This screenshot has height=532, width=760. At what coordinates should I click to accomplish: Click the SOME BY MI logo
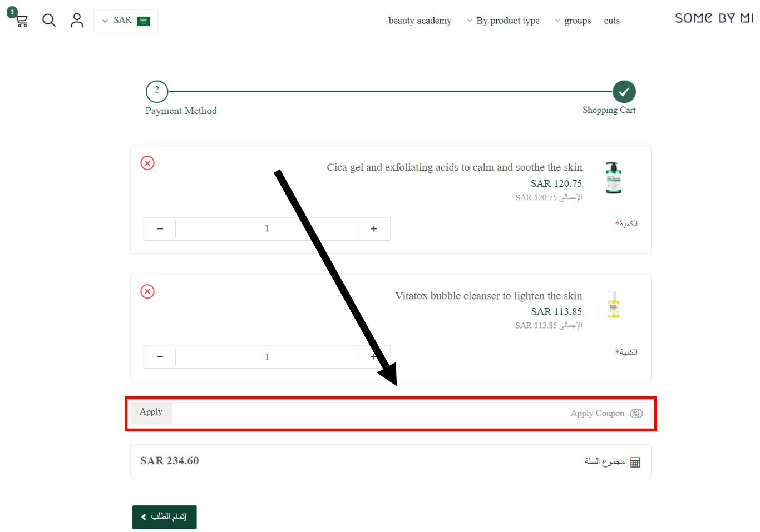coord(714,18)
